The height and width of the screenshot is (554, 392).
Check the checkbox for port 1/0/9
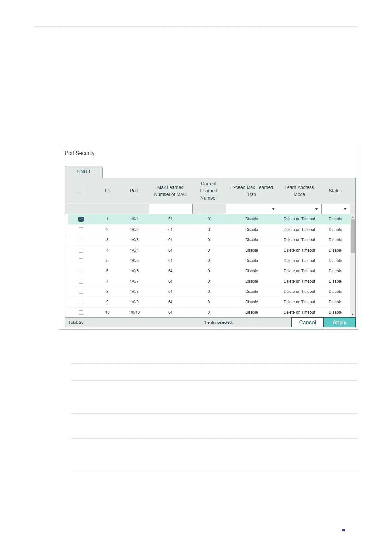(81, 302)
